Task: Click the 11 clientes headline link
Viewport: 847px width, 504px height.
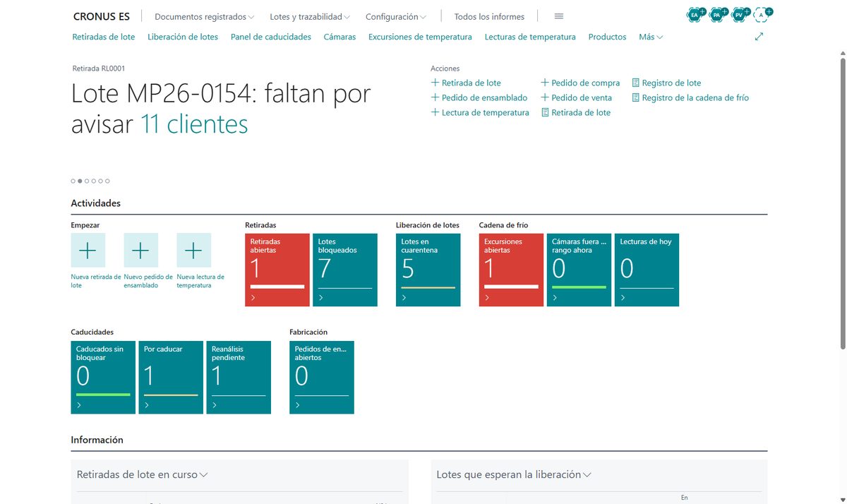Action: [194, 124]
